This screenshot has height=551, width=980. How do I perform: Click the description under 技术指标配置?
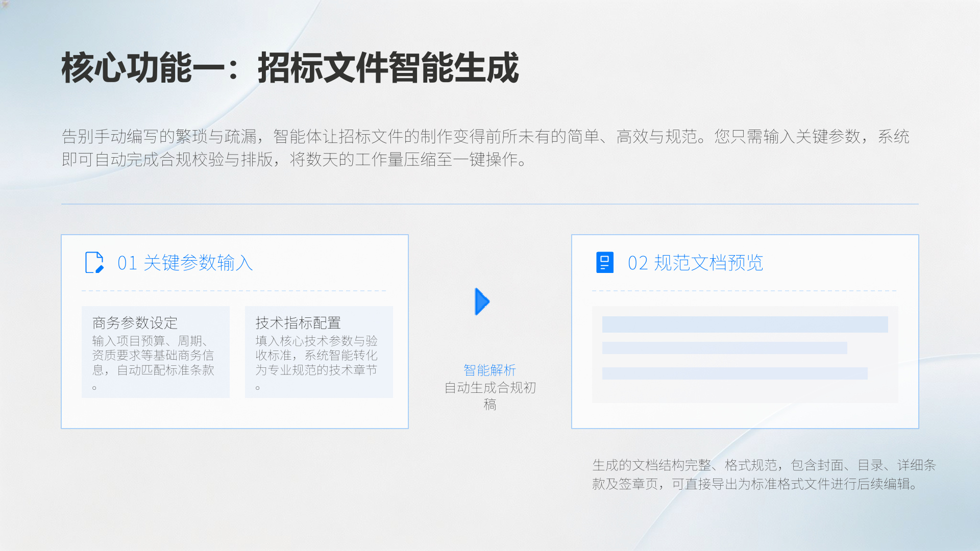point(316,363)
